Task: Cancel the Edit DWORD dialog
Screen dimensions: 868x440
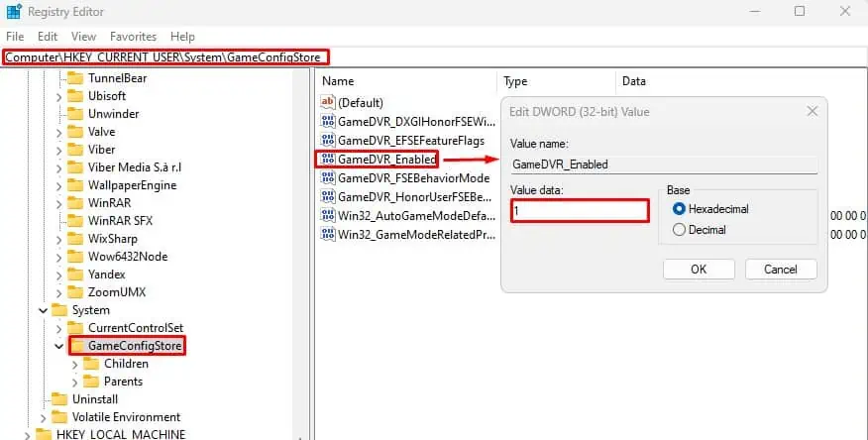Action: (x=781, y=270)
